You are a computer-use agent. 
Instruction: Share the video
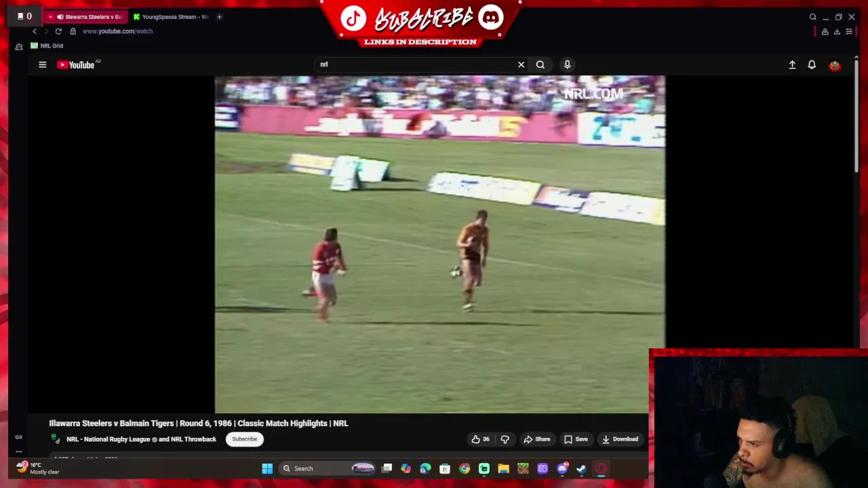click(536, 439)
